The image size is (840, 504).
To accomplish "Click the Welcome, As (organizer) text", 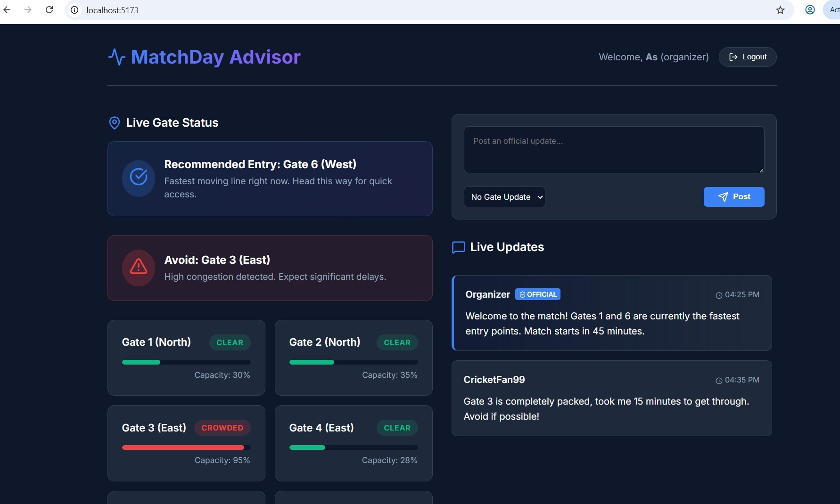I will pos(654,57).
